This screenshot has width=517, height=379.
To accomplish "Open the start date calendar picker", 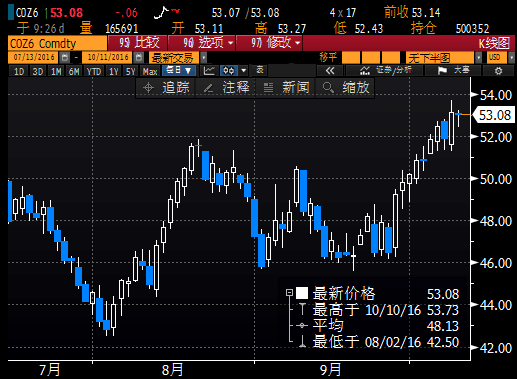I will tap(65, 58).
